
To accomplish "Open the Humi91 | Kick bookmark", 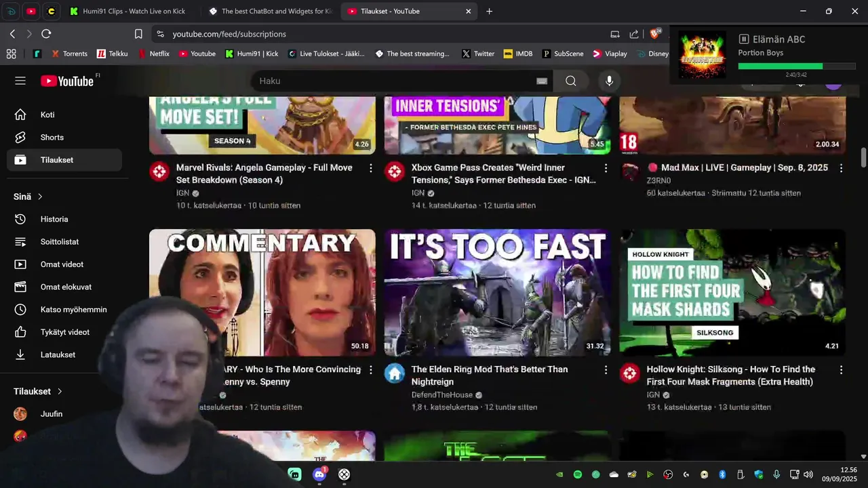I will (x=252, y=54).
